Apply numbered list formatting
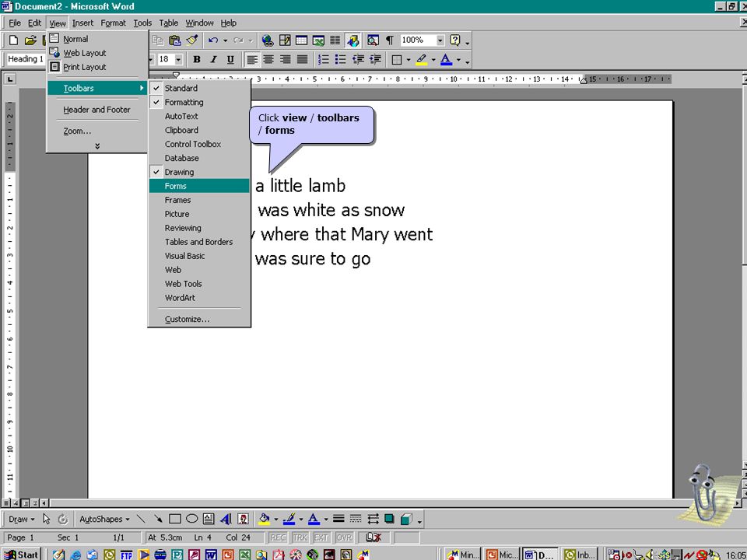 tap(324, 60)
